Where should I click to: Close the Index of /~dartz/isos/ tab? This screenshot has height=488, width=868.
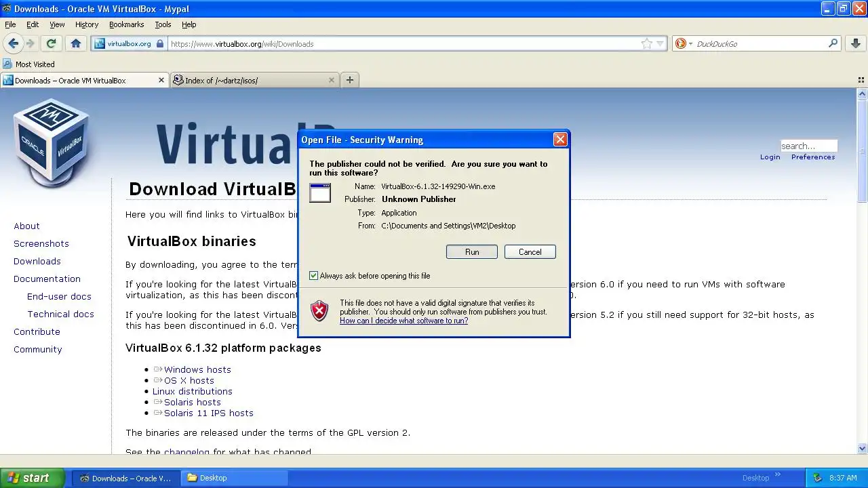[x=332, y=80]
